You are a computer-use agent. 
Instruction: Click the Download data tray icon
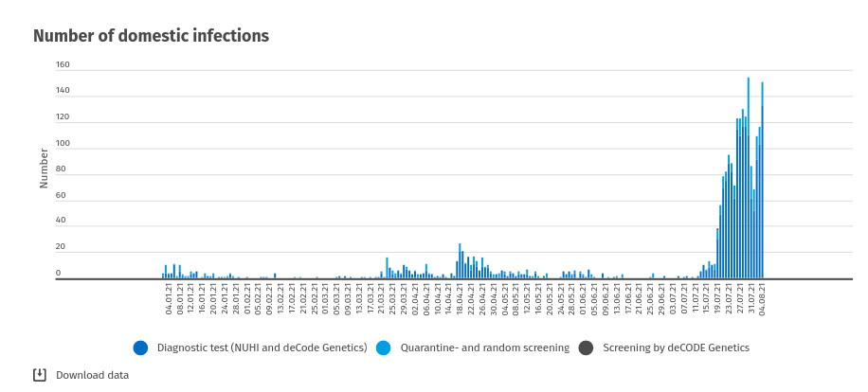tap(40, 374)
